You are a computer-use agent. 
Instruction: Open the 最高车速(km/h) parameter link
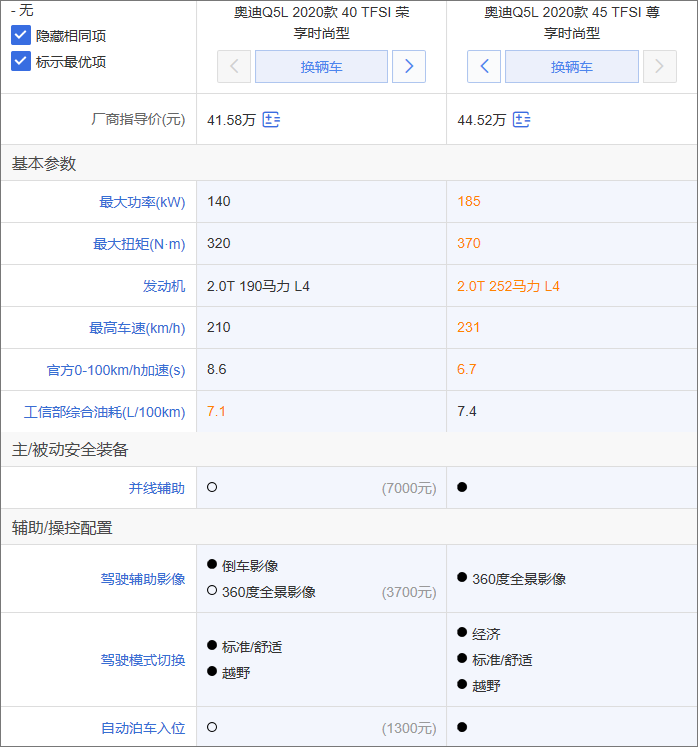click(137, 328)
